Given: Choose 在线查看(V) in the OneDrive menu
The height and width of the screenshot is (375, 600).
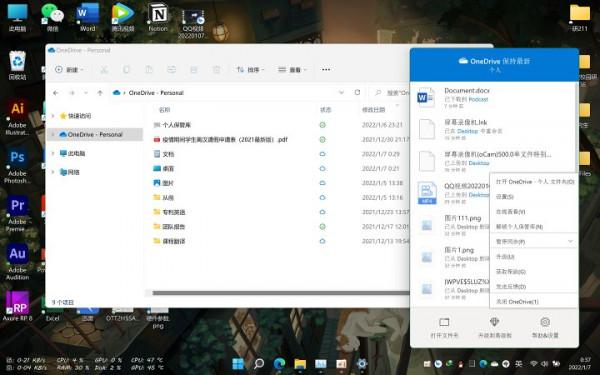Looking at the screenshot, I should point(534,212).
